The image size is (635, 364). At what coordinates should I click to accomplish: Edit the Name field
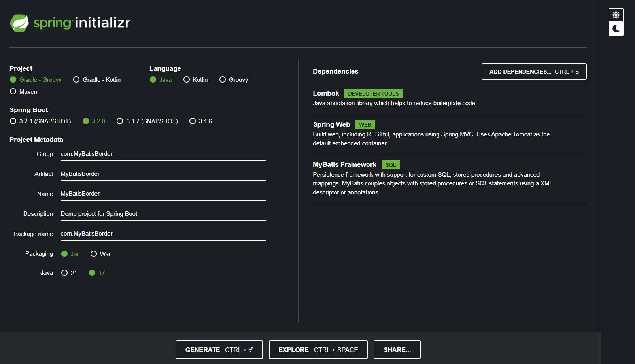point(163,194)
